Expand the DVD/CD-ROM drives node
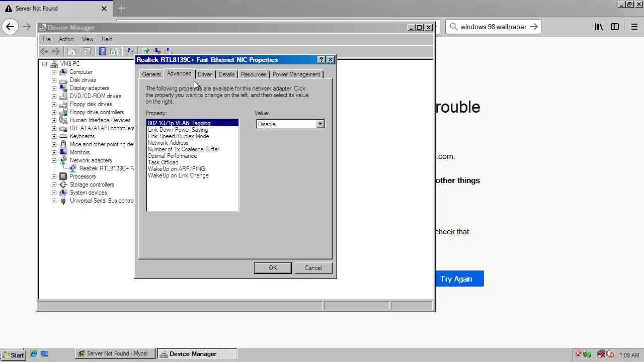 tap(54, 96)
